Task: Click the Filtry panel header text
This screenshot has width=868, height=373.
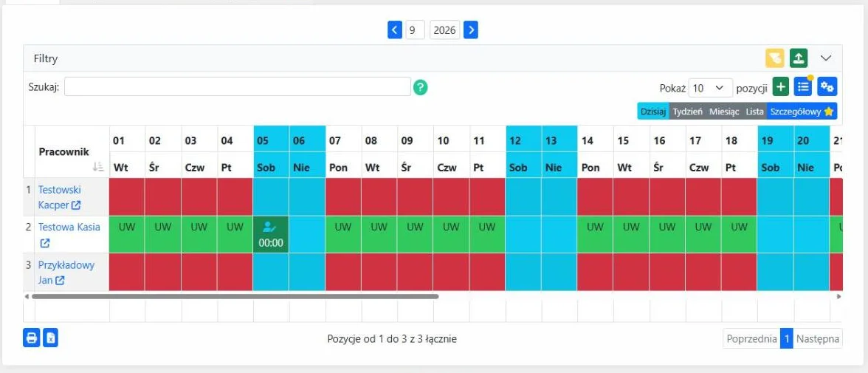Action: pyautogui.click(x=46, y=58)
